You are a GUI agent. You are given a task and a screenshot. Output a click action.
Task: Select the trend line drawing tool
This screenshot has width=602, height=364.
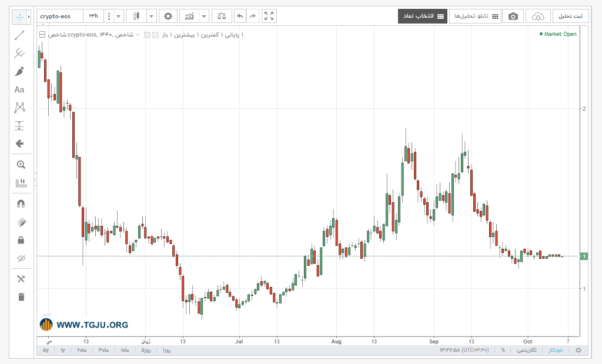point(19,35)
